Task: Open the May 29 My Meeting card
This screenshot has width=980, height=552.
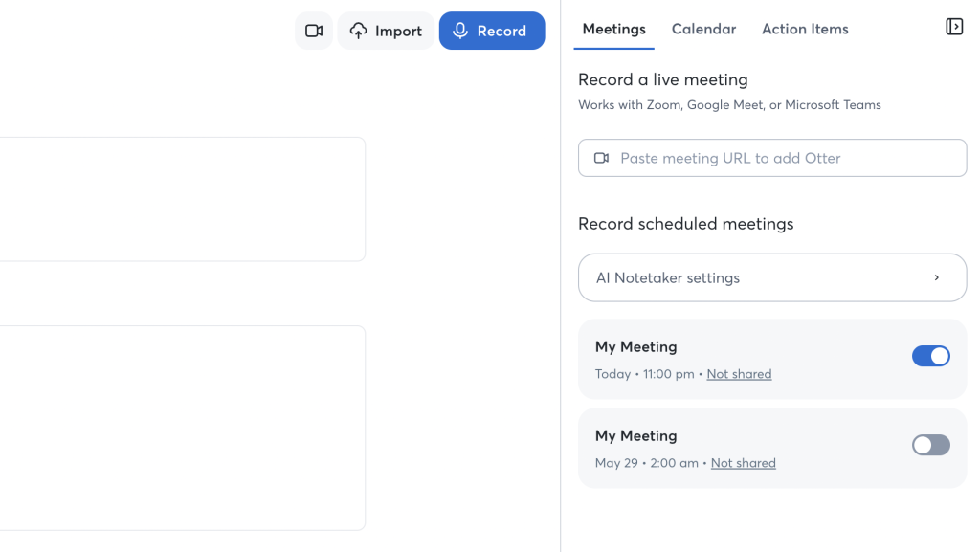Action: point(772,449)
